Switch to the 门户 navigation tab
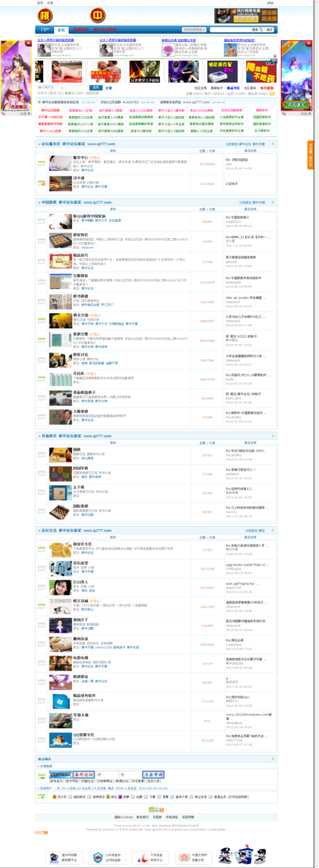Screen dimensions: 319x868 (x=45, y=30)
